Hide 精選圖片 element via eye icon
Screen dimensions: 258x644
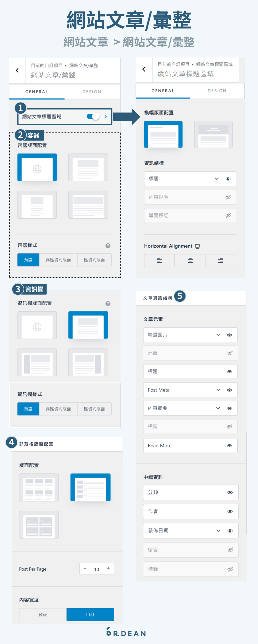pyautogui.click(x=229, y=335)
